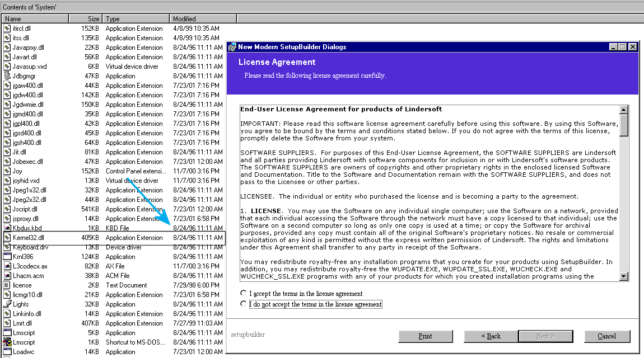Select the jgaw400.dll file icon

[x=7, y=85]
